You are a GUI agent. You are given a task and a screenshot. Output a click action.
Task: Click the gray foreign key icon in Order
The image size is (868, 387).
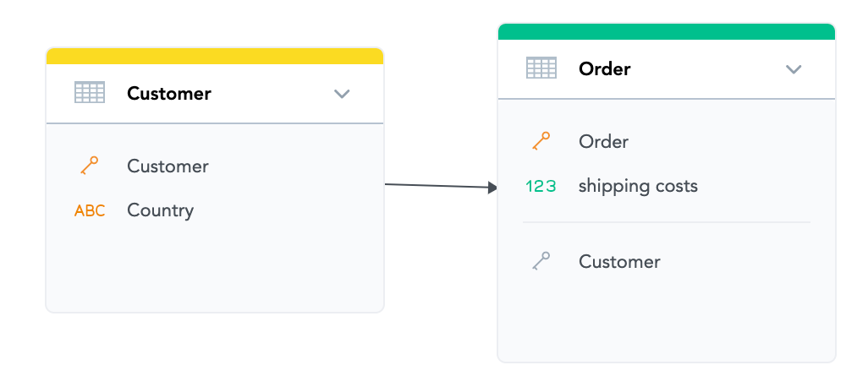541,262
